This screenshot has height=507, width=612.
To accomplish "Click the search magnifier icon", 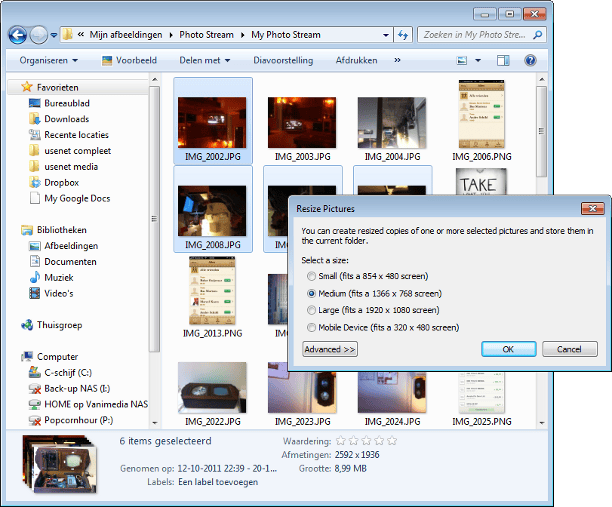I will click(537, 35).
